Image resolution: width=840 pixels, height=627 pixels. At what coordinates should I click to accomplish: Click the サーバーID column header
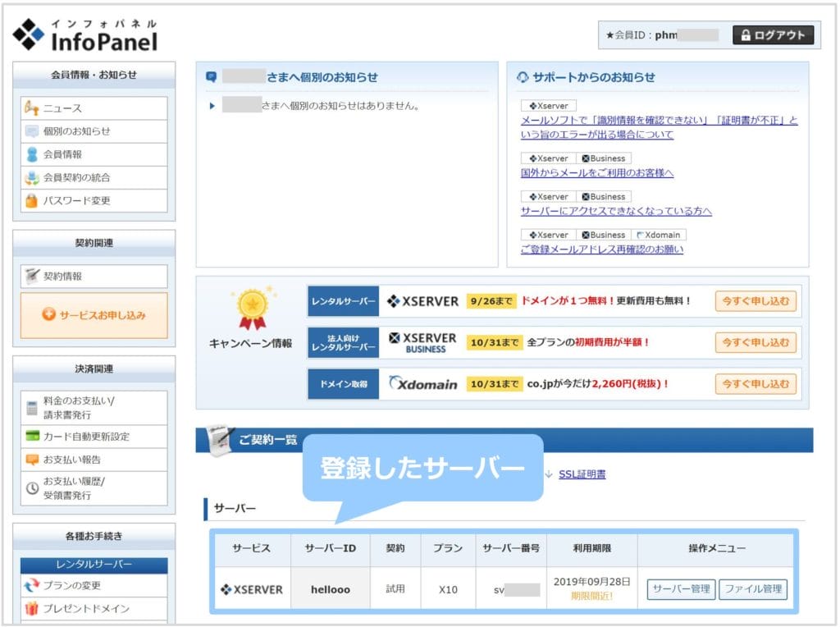coord(330,548)
